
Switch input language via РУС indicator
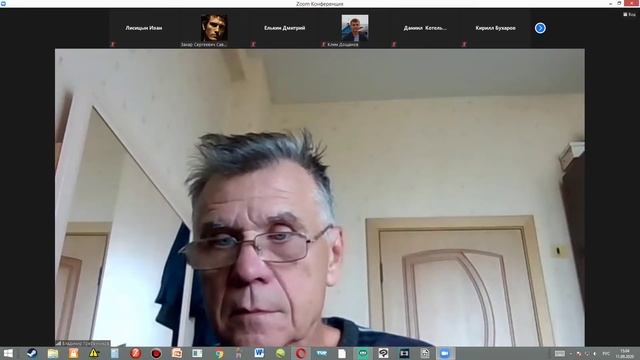[x=606, y=353]
